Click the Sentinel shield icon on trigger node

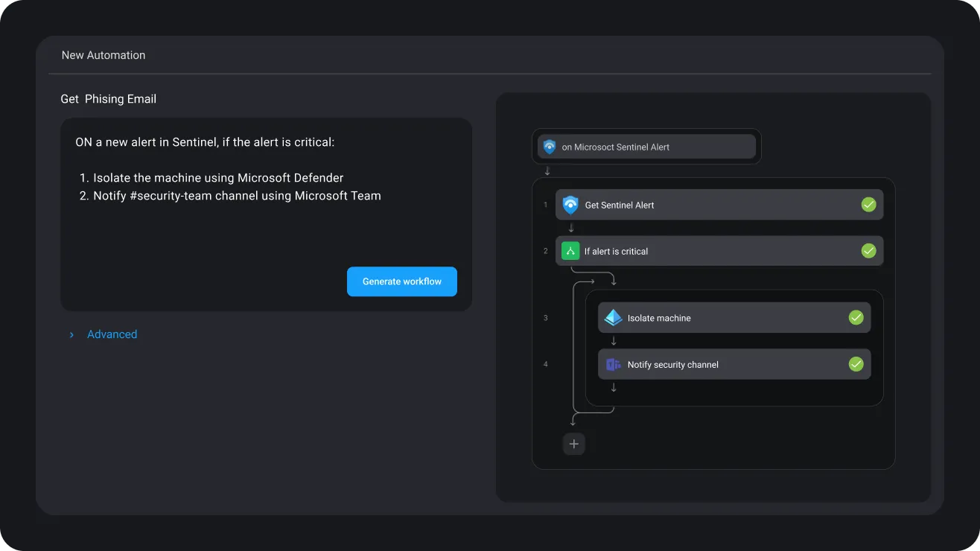tap(550, 147)
